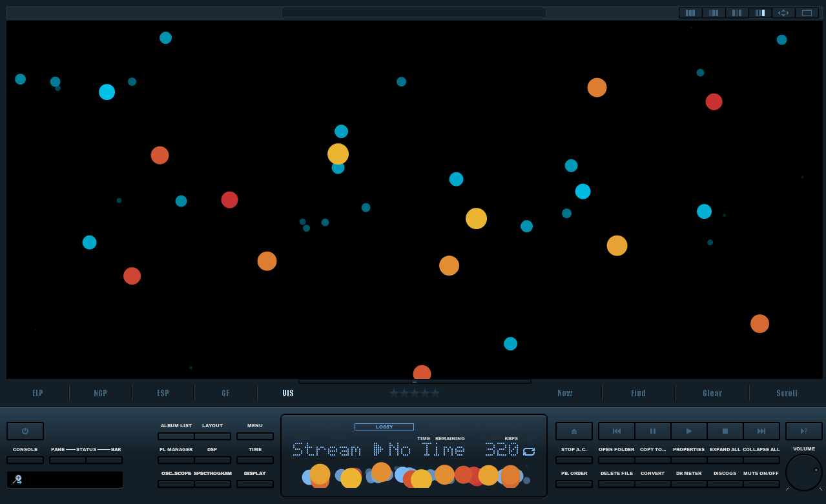The height and width of the screenshot is (504, 826).
Task: Toggle the Mute On/Off button
Action: (761, 484)
